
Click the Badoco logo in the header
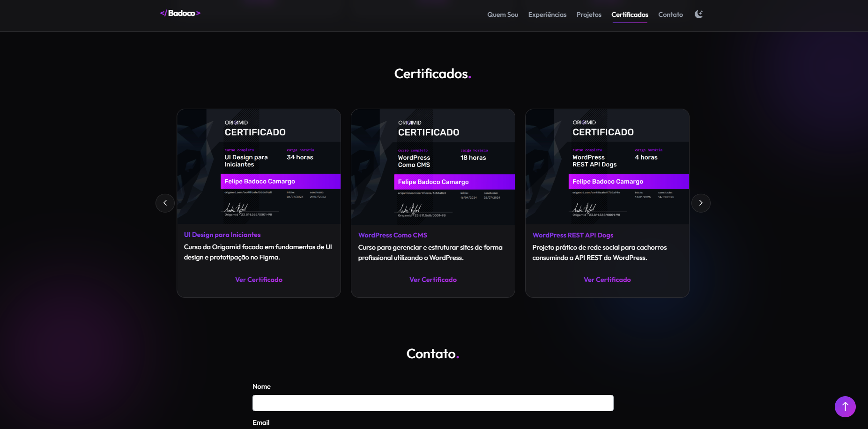pyautogui.click(x=180, y=13)
